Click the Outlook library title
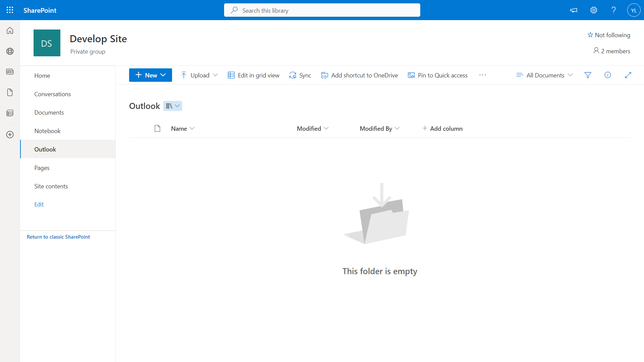The image size is (644, 362). click(145, 106)
